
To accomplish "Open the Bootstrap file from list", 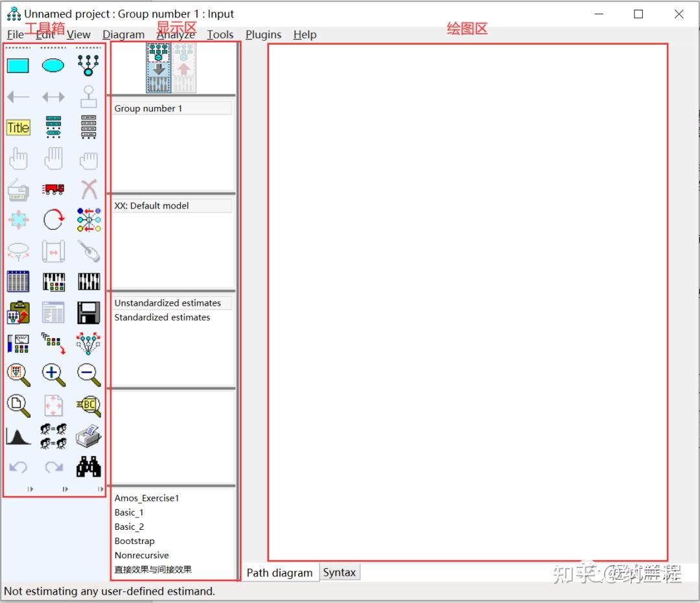I will [134, 541].
